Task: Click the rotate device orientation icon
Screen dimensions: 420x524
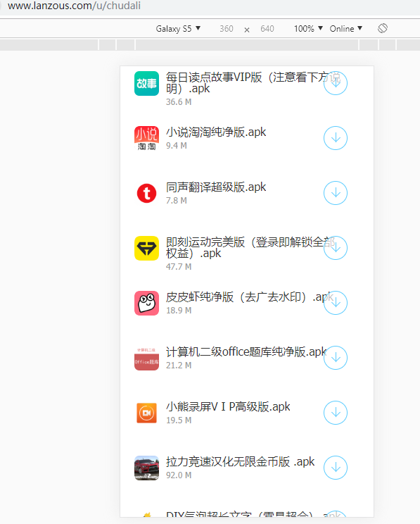Action: pos(383,28)
